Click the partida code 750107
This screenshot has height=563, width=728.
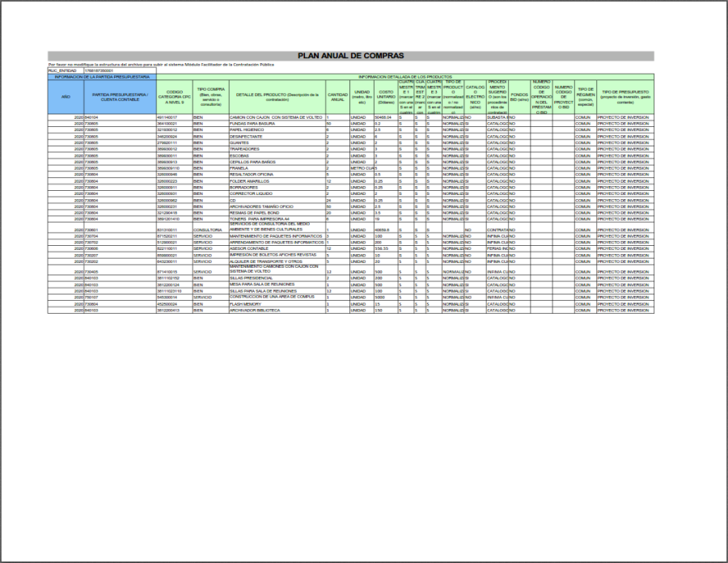pyautogui.click(x=121, y=297)
